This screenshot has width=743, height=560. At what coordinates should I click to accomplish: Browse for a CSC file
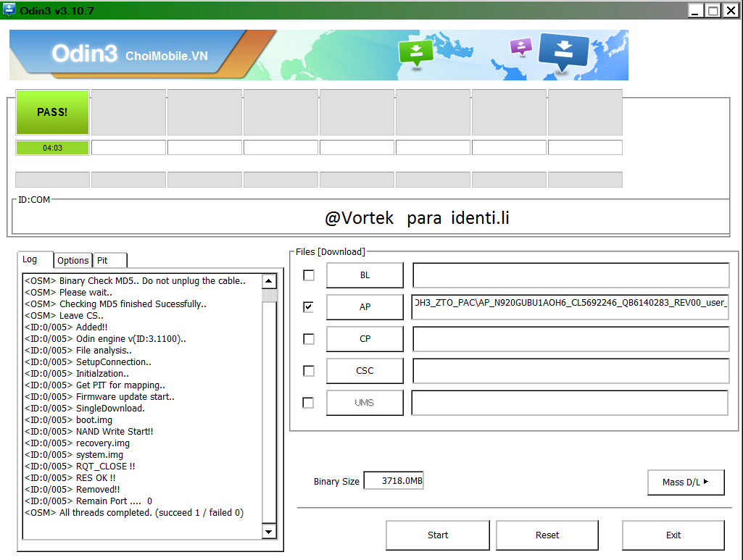(365, 371)
